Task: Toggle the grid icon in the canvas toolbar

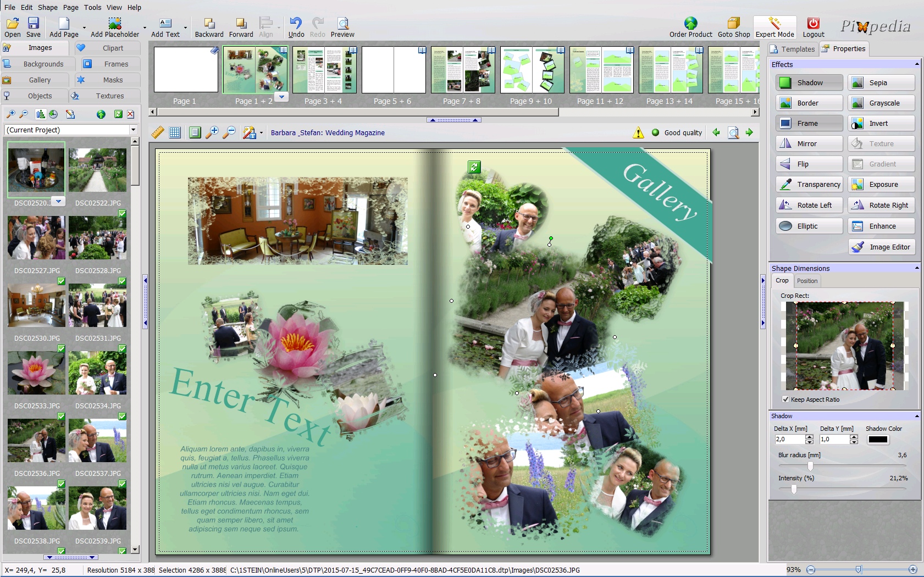Action: pyautogui.click(x=175, y=132)
